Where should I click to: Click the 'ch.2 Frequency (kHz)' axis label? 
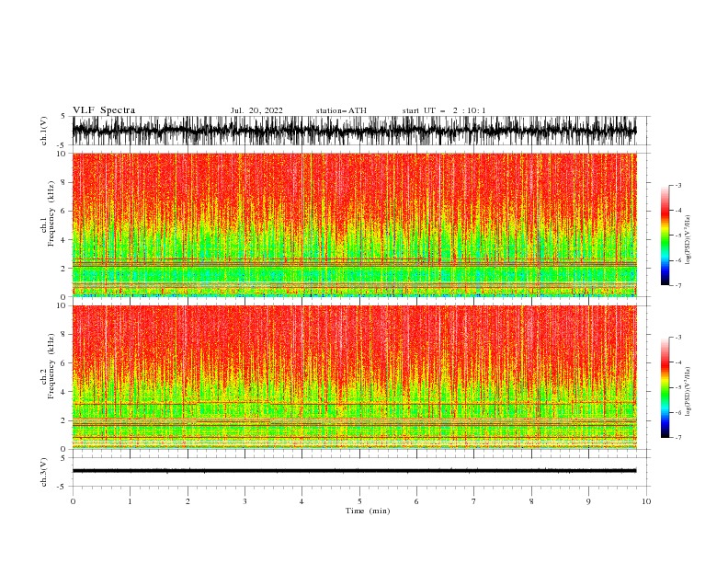(48, 366)
